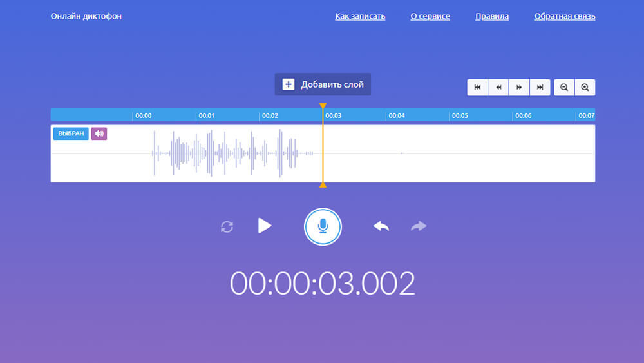Open the Как записать link
Screen dimensions: 644x363
coord(360,16)
